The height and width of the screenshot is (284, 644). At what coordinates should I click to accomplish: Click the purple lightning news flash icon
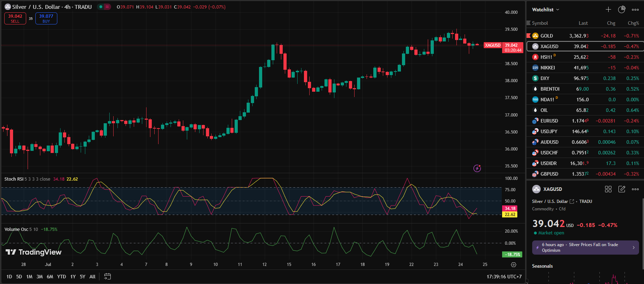pos(477,168)
